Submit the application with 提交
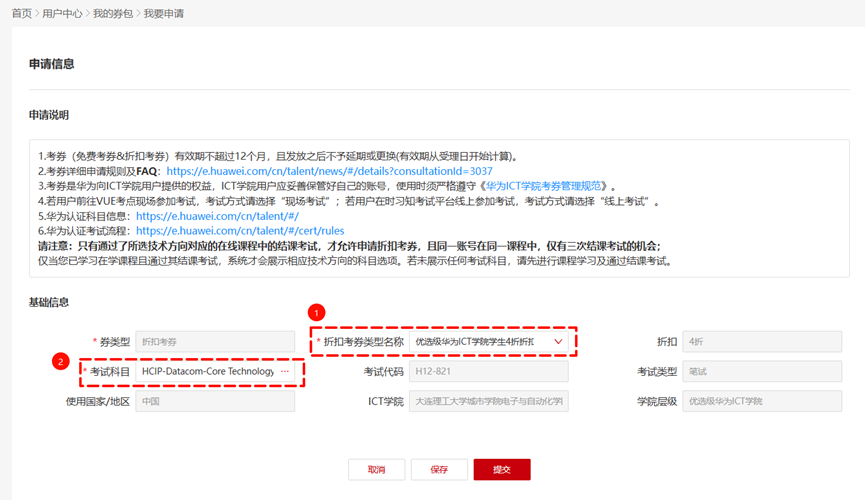 (502, 470)
